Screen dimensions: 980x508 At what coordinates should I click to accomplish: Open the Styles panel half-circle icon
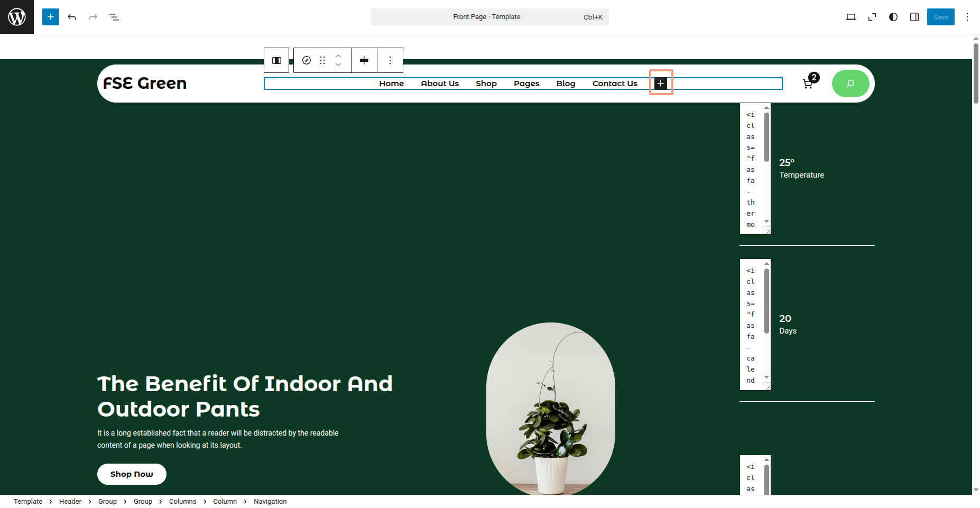click(893, 17)
